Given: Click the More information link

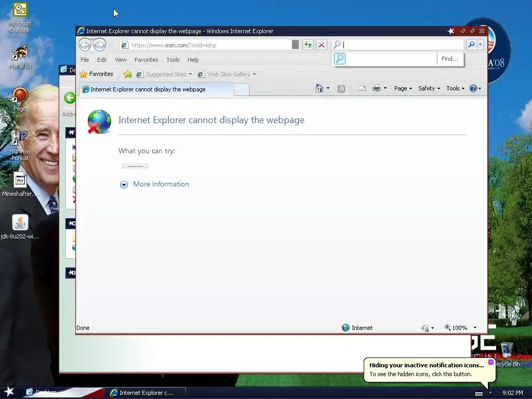Looking at the screenshot, I should [161, 184].
